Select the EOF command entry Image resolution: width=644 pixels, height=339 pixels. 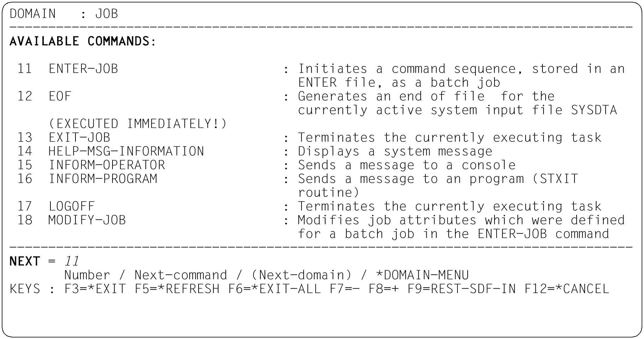[x=60, y=96]
